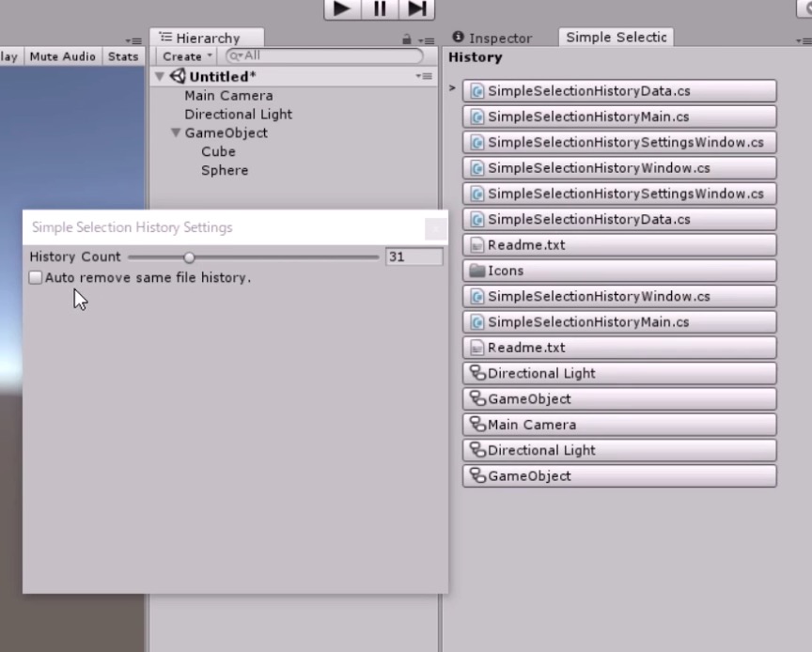Toggle Mute Audio in game view
This screenshot has height=652, width=812.
pyautogui.click(x=63, y=56)
